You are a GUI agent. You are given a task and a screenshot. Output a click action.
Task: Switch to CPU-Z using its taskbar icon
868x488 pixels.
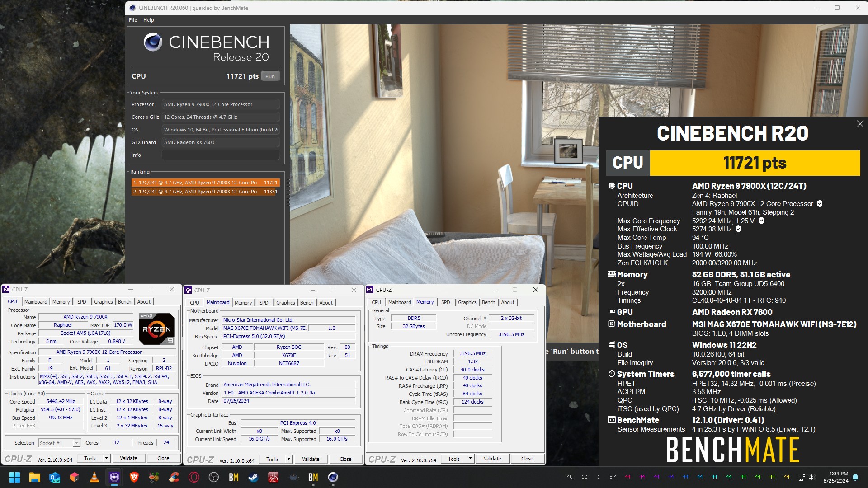[114, 477]
